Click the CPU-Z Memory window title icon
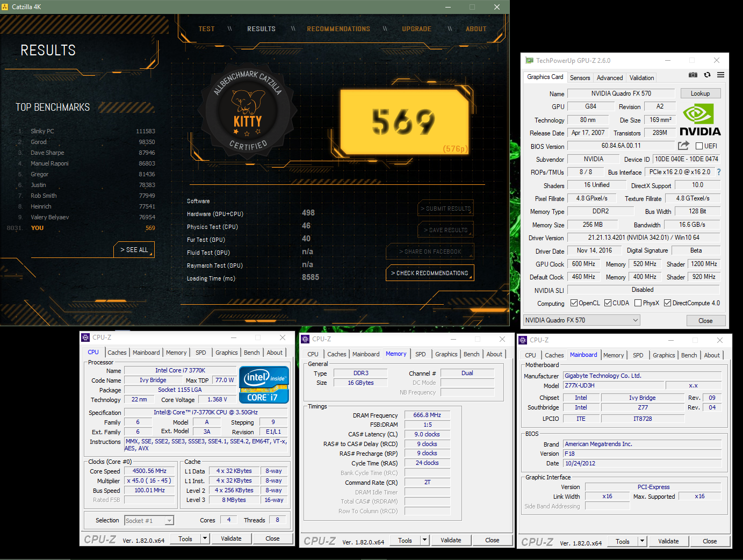 305,339
